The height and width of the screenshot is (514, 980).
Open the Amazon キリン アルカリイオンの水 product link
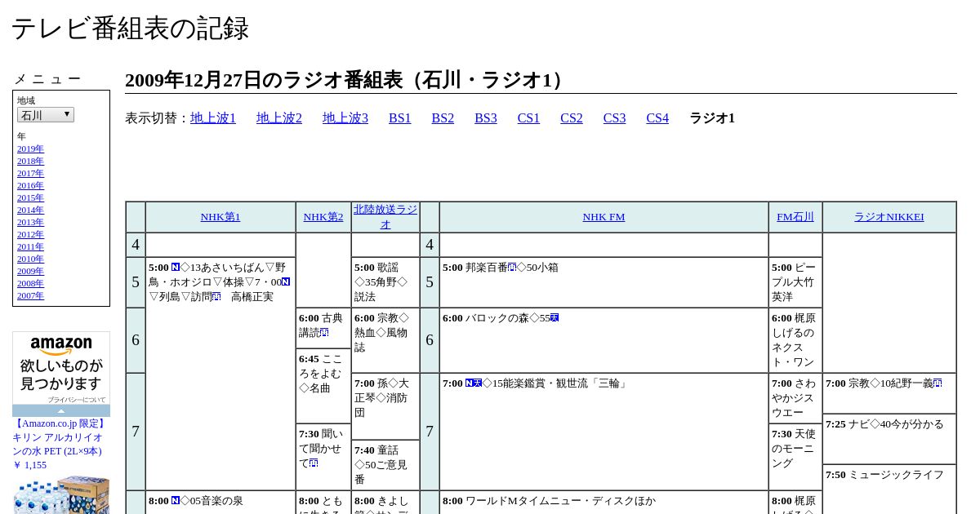60,437
